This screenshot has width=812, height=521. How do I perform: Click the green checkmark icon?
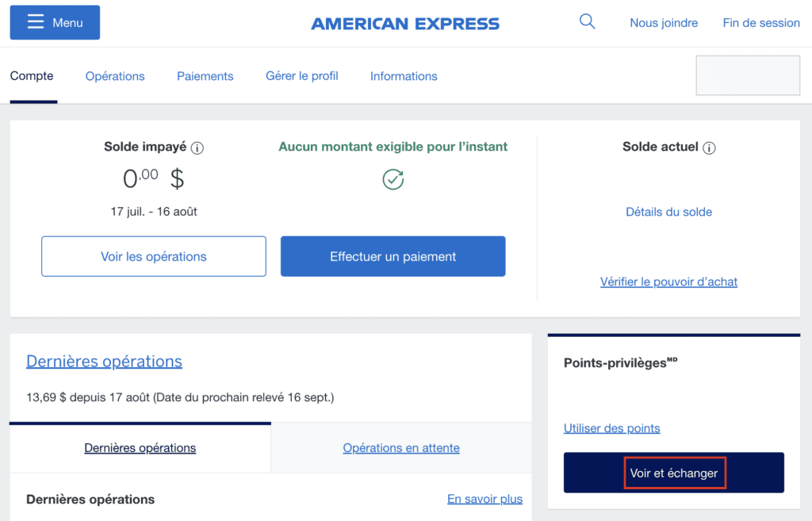click(x=393, y=179)
